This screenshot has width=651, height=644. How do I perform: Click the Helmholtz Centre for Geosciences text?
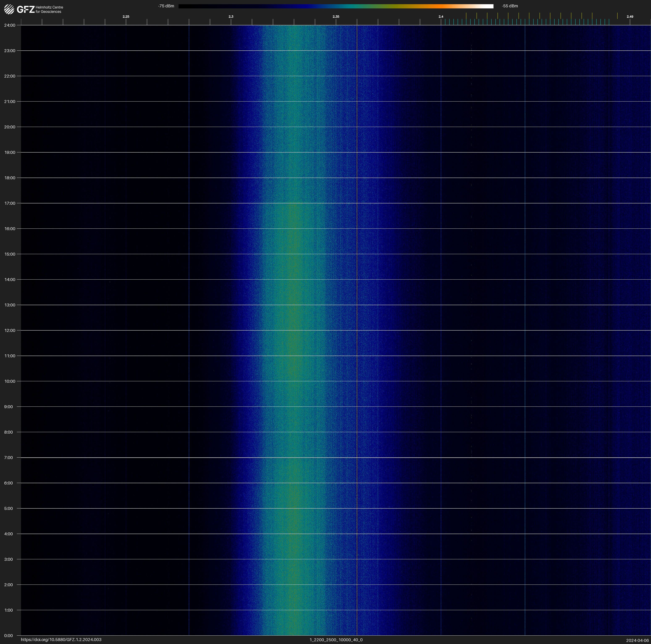49,9
